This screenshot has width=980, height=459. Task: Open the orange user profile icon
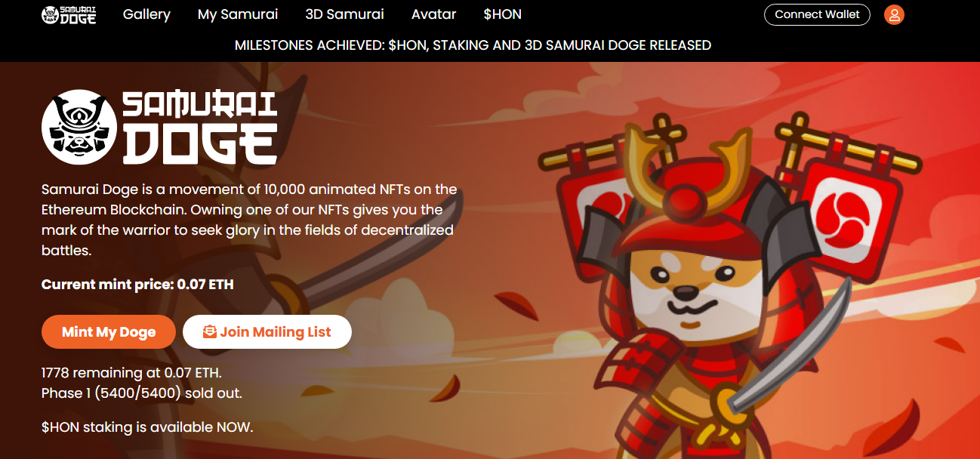click(894, 14)
